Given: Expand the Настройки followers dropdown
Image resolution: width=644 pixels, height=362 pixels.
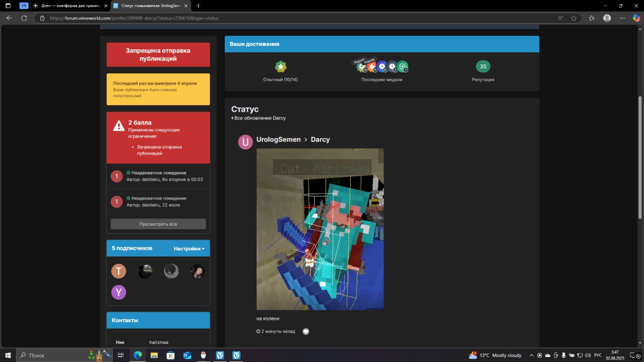Looking at the screenshot, I should click(189, 248).
